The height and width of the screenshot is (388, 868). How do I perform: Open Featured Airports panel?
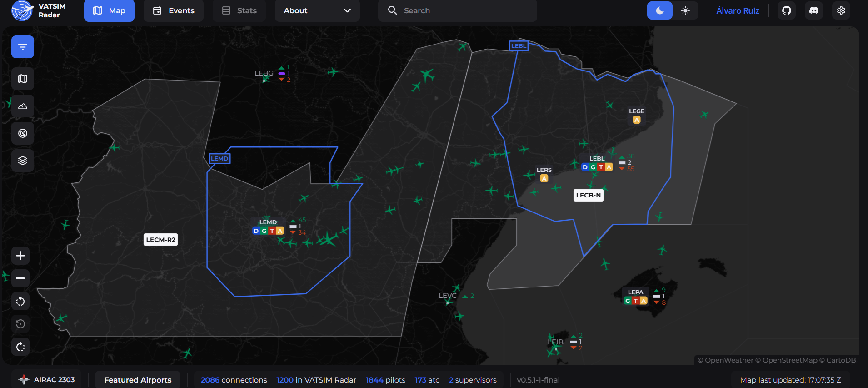138,380
